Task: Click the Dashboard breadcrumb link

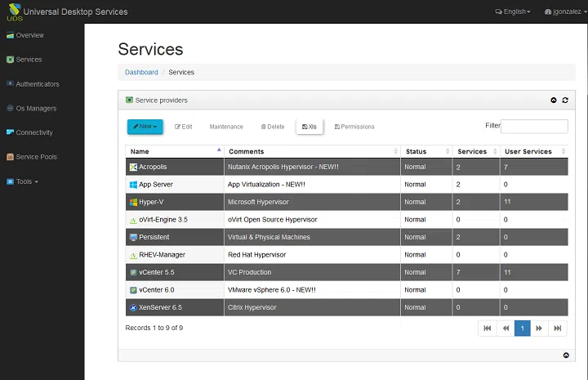Action: [141, 72]
